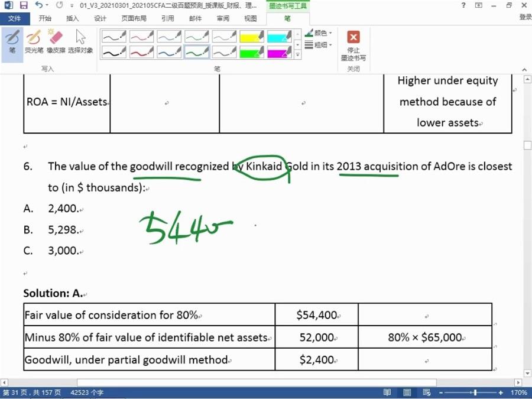This screenshot has width=532, height=399.
Task: Pick the thin red pen, top row
Action: 141,36
